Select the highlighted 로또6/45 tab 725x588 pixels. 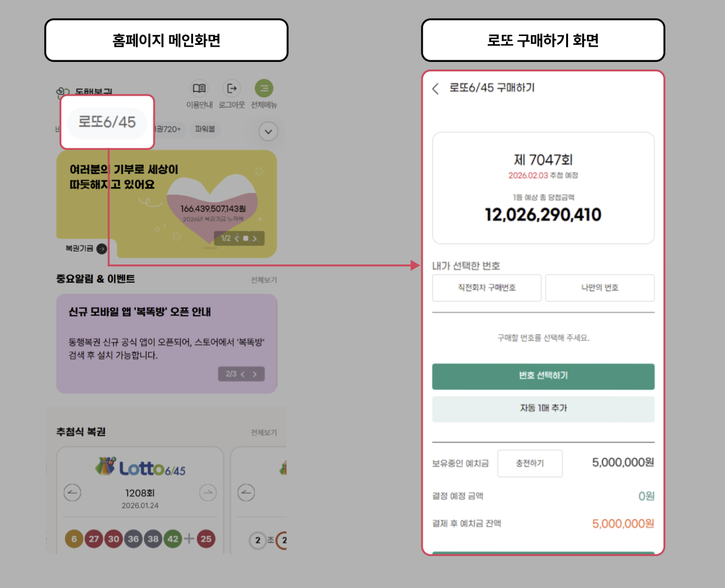click(x=107, y=122)
